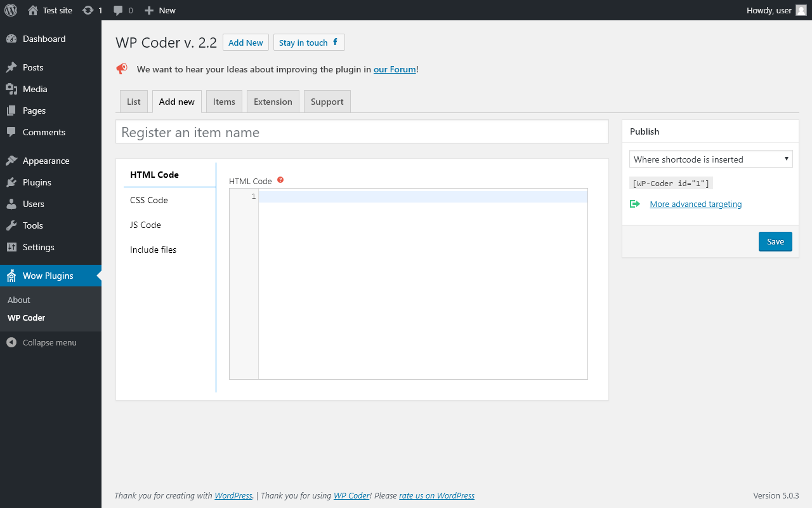Open the Wow Plugins menu

pyautogui.click(x=51, y=276)
